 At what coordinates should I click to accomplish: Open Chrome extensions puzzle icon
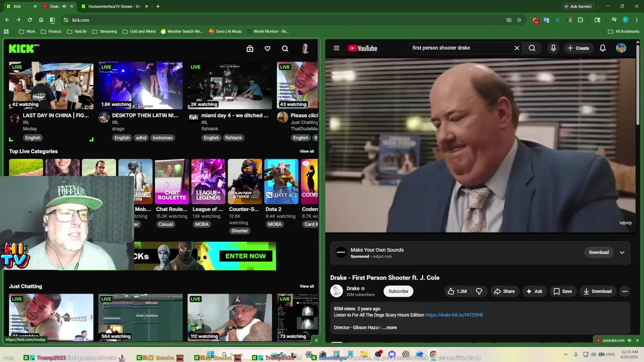(580, 20)
